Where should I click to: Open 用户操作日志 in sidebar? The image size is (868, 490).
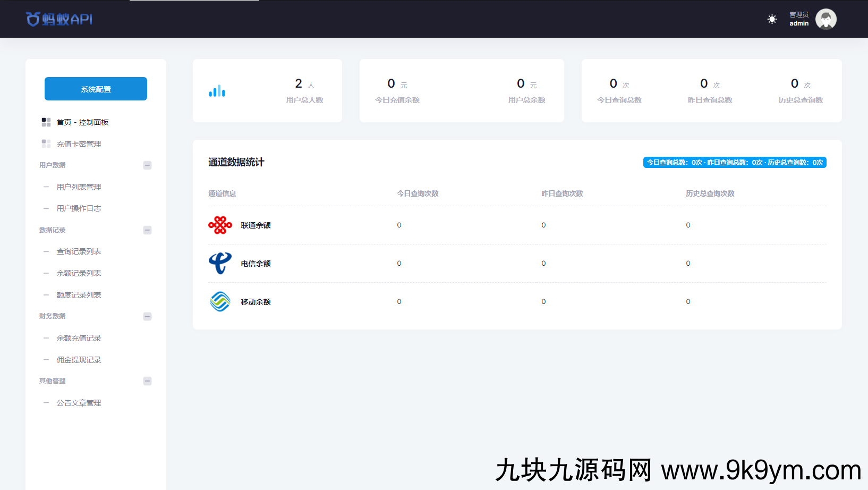[x=79, y=208]
